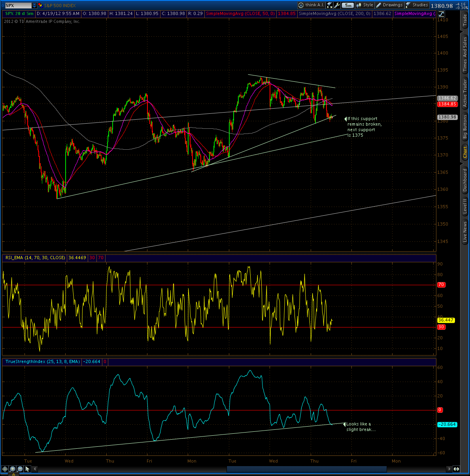This screenshot has height=476, width=470.
Task: Click the magenta SimpleMovingAvg label
Action: (415, 14)
